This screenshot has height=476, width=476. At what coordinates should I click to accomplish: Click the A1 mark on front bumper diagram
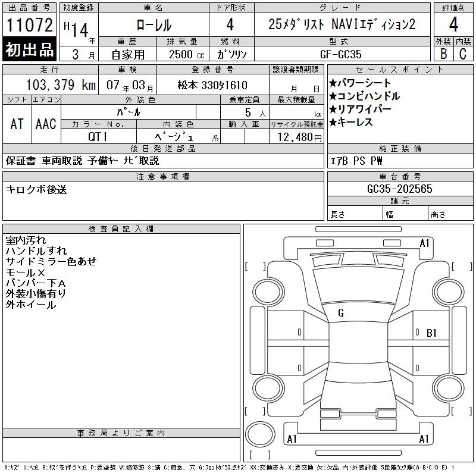tap(424, 243)
